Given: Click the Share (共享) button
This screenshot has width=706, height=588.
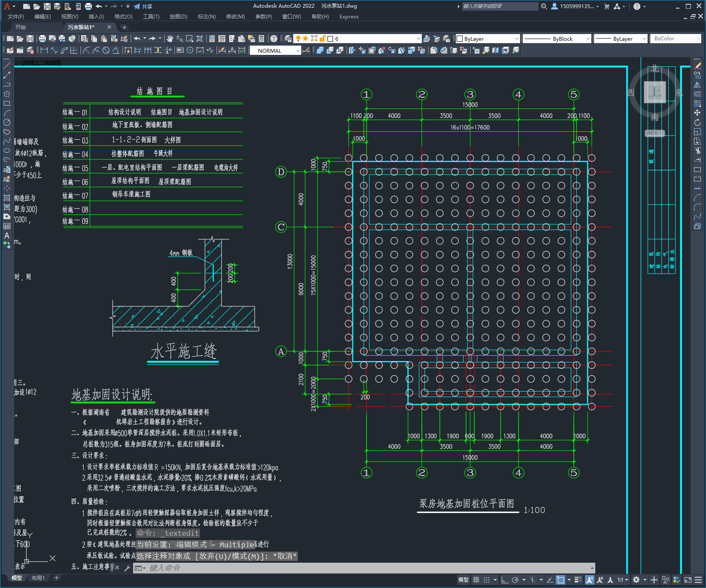Looking at the screenshot, I should (x=143, y=6).
